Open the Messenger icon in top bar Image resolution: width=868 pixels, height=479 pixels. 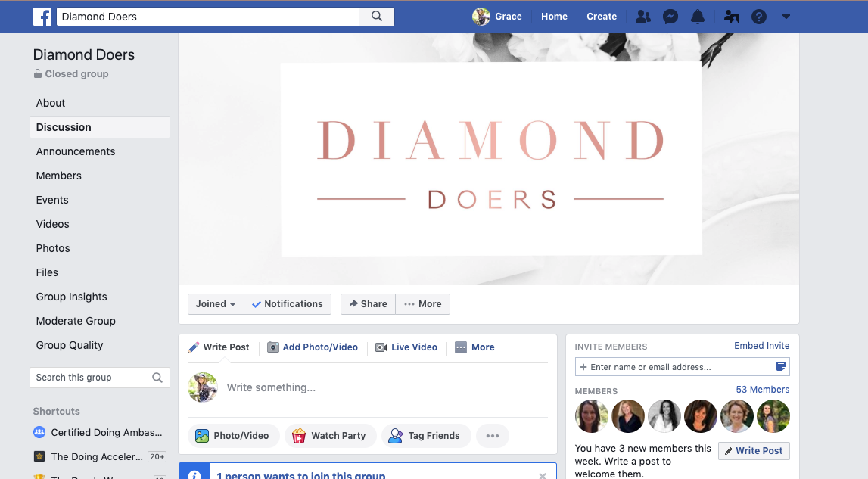click(670, 17)
